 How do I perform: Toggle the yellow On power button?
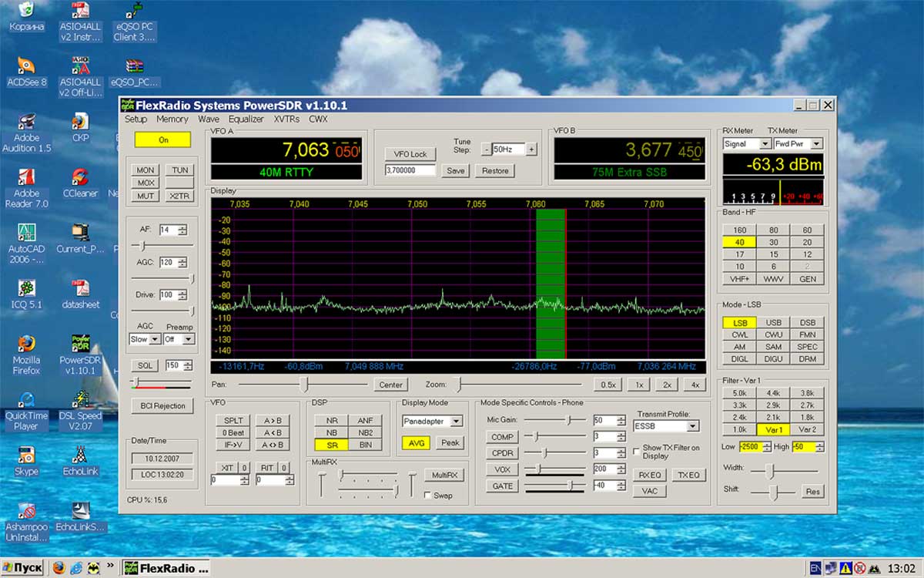coord(162,140)
